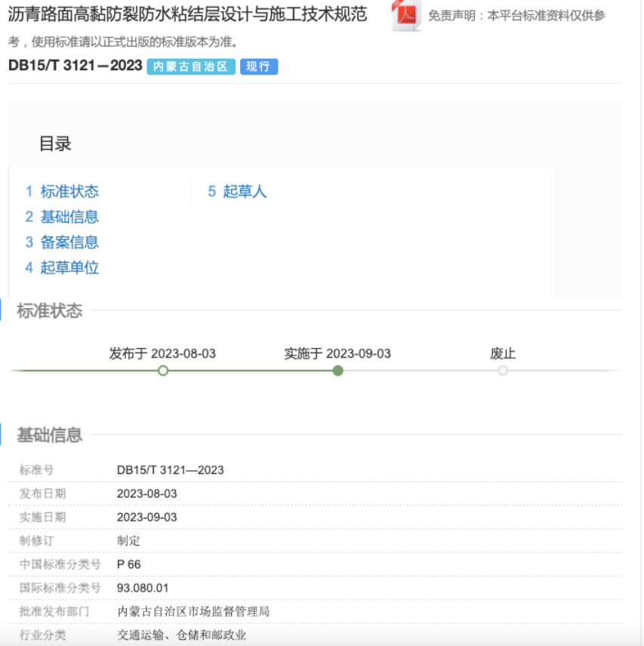The image size is (644, 646).
Task: Click the 现行 status badge
Action: pos(259,67)
